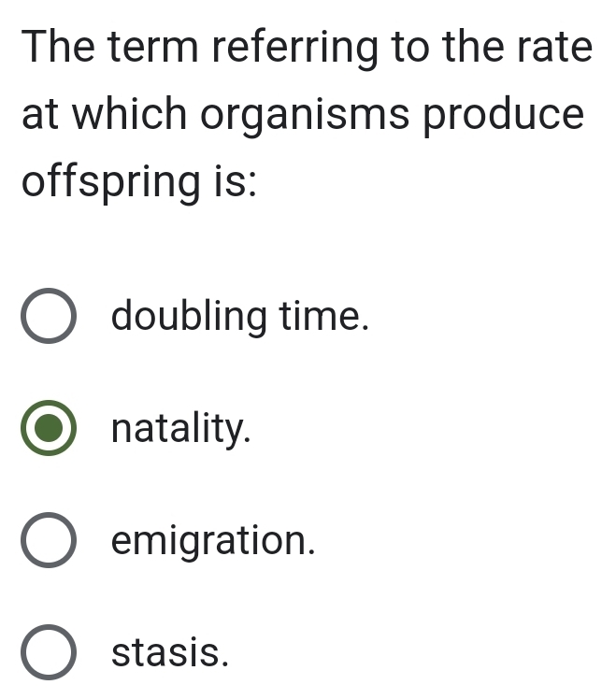Click the question line 'The term referring to the rate'
Image resolution: width=616 pixels, height=699 pixels.
click(x=308, y=47)
